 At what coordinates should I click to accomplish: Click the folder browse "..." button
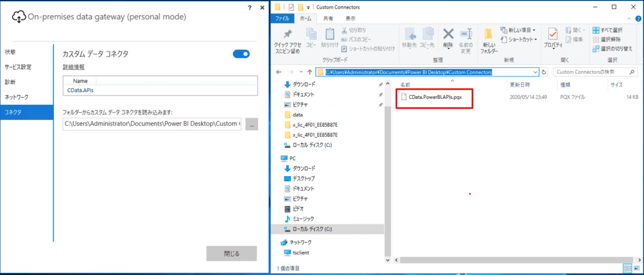(252, 124)
